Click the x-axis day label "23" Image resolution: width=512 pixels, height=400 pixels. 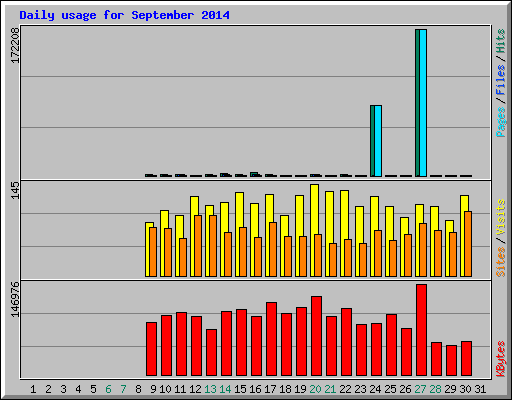pos(360,389)
